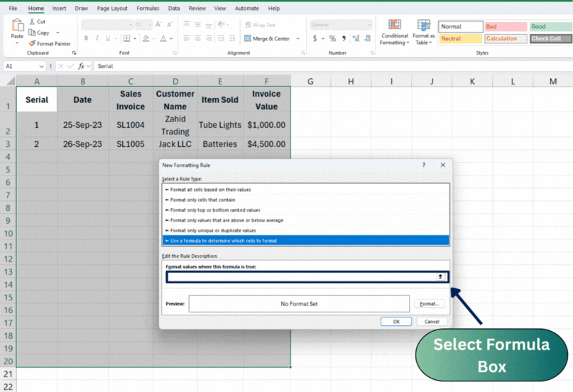
Task: Open the Formulas ribbon tab
Action: (148, 9)
